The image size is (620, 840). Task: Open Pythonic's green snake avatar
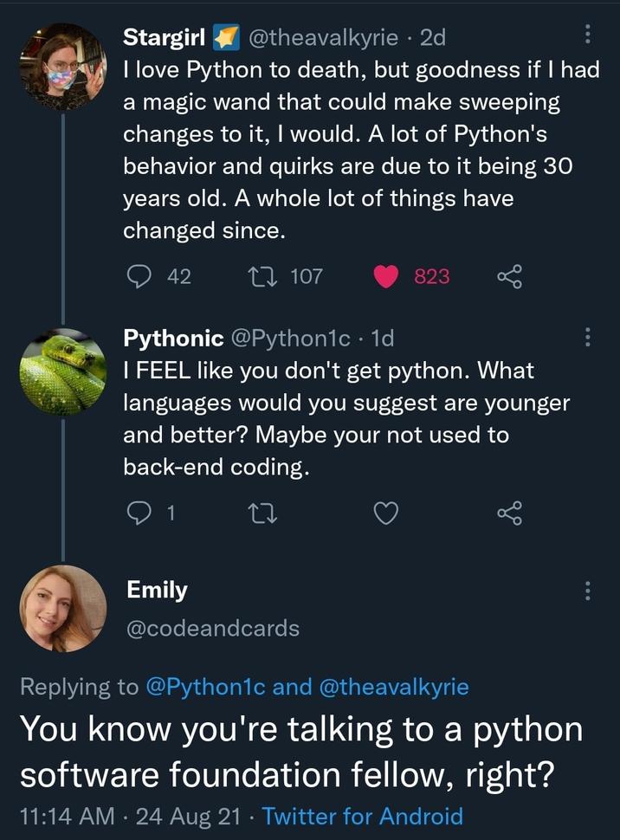point(62,370)
